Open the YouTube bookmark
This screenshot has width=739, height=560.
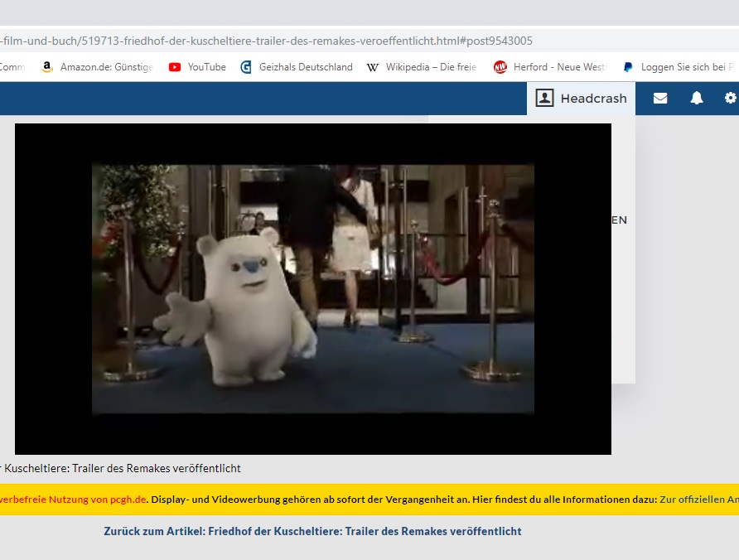(197, 67)
